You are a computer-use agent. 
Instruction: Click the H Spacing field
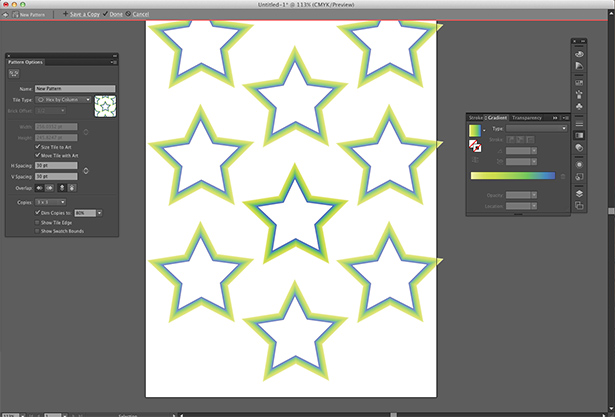[x=56, y=166]
